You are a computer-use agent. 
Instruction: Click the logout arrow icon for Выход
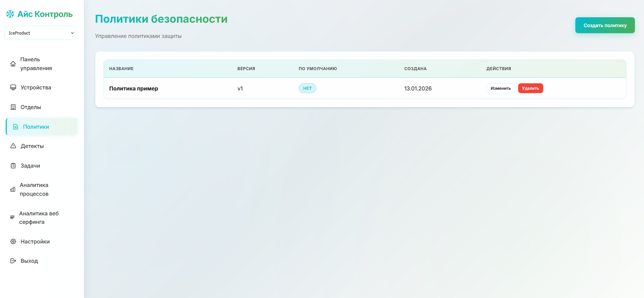pyautogui.click(x=13, y=261)
